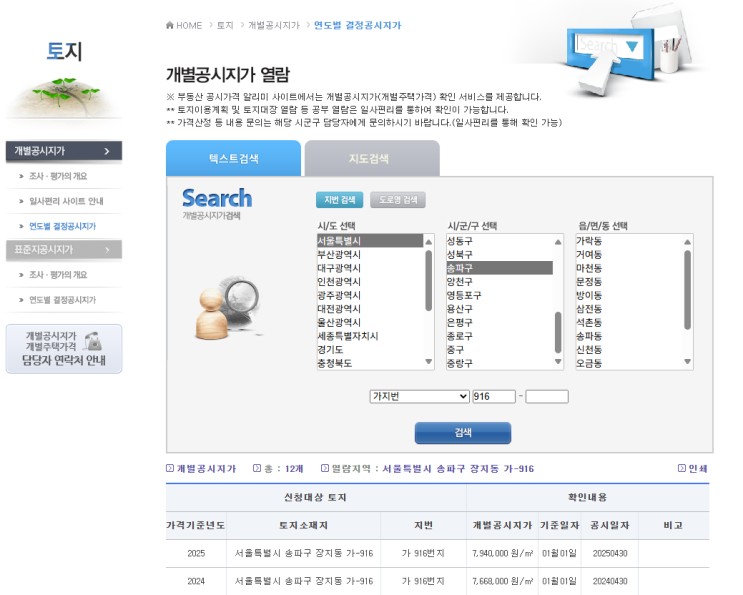
Task: Click the 2024 row price 7,668,000 원/㎡
Action: [502, 581]
